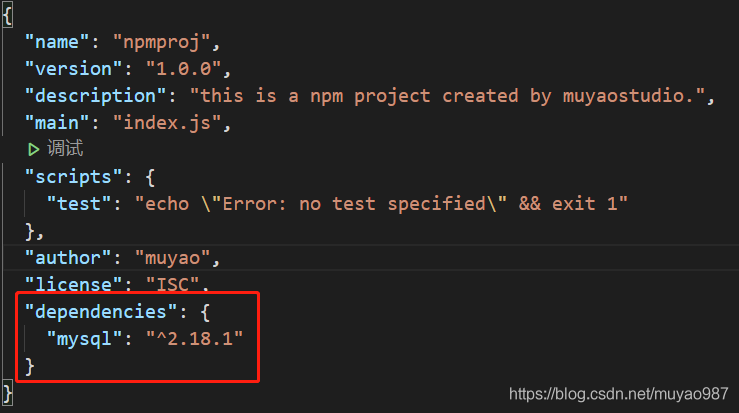Select the "main" key
This screenshot has width=739, height=413.
tap(57, 123)
